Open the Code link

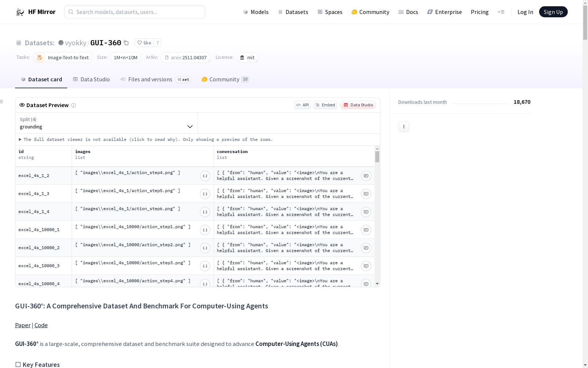41,325
